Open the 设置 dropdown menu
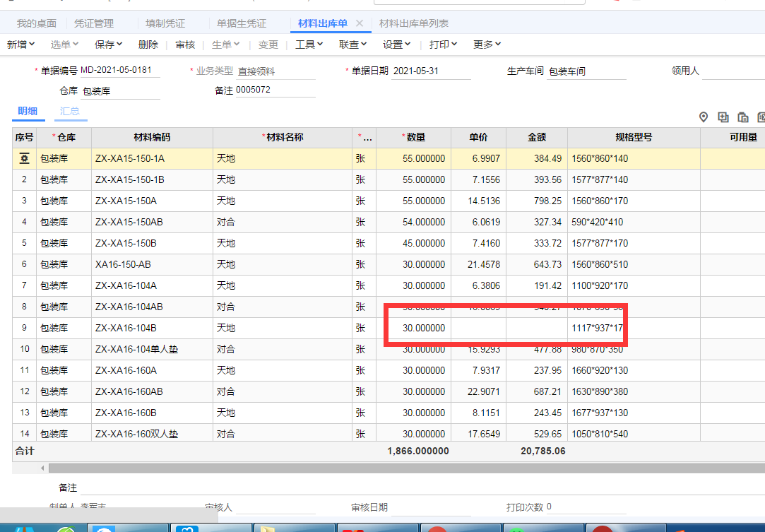The width and height of the screenshot is (765, 532). tap(397, 45)
